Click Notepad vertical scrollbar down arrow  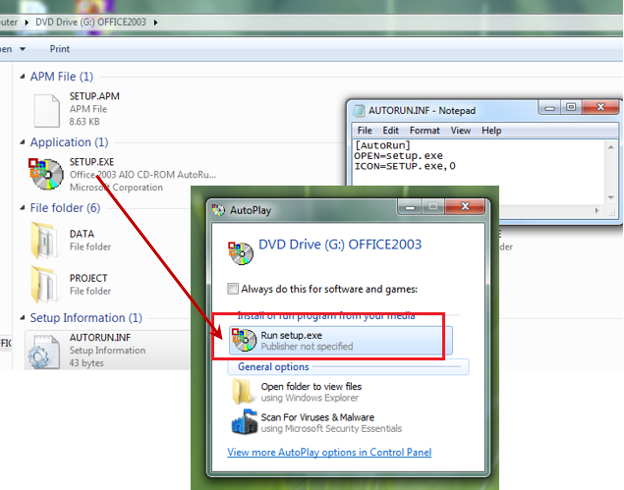point(611,198)
